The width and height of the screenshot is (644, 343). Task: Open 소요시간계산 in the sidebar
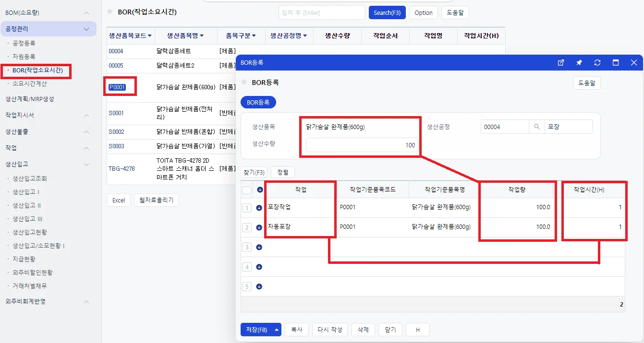point(30,83)
